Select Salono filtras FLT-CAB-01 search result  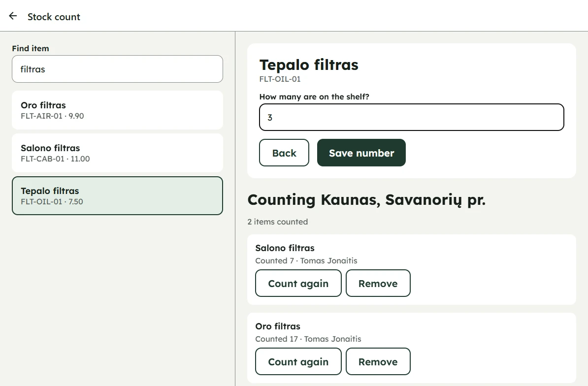(x=117, y=153)
